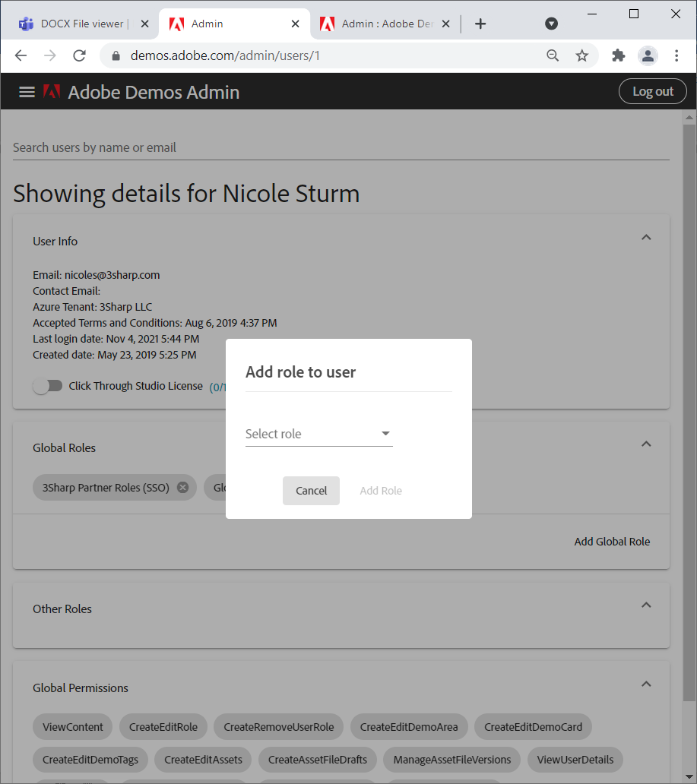697x784 pixels.
Task: Collapse the Global Permissions section
Action: pos(646,684)
